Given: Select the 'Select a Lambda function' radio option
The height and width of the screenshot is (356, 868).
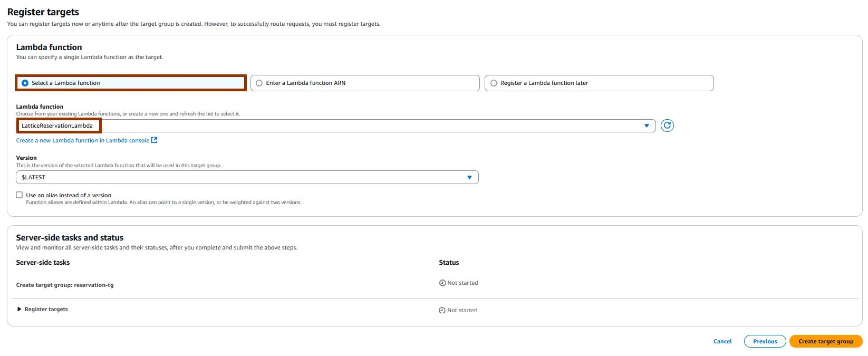Looking at the screenshot, I should point(25,83).
